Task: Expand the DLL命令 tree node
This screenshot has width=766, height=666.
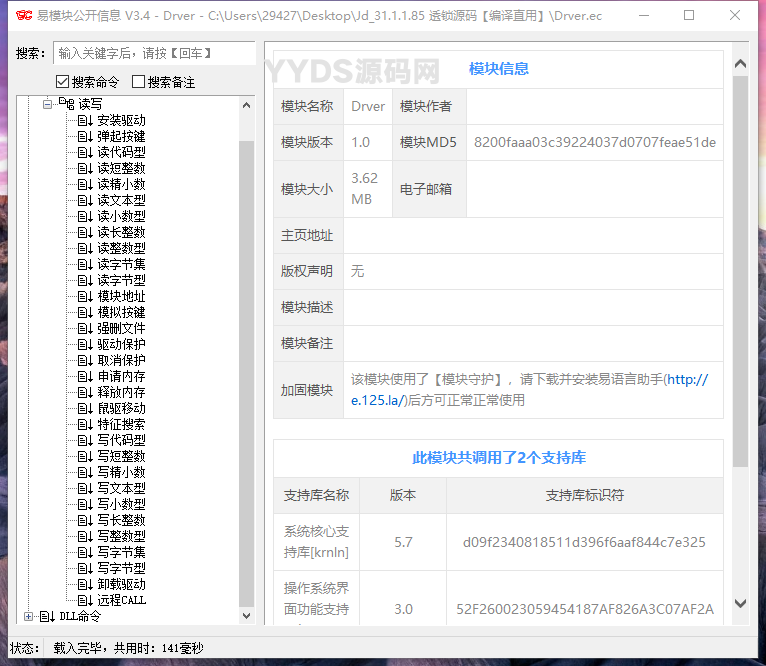Action: pos(29,616)
